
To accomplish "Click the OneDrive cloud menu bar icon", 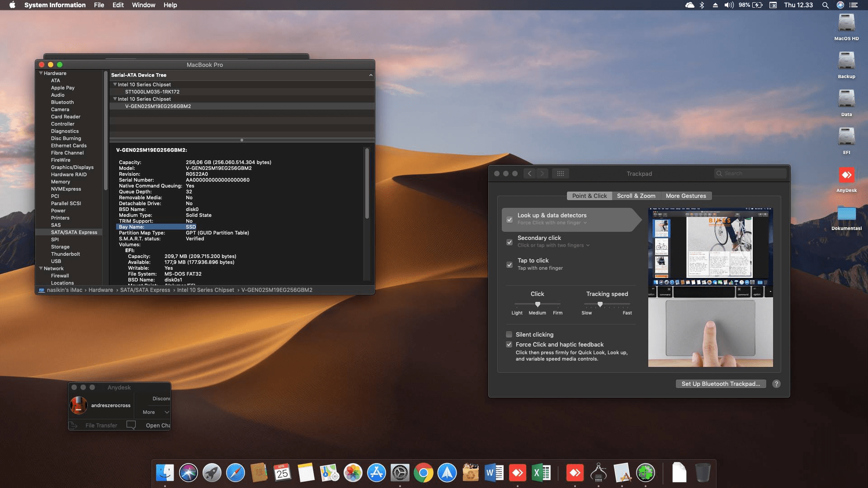I will coord(689,5).
